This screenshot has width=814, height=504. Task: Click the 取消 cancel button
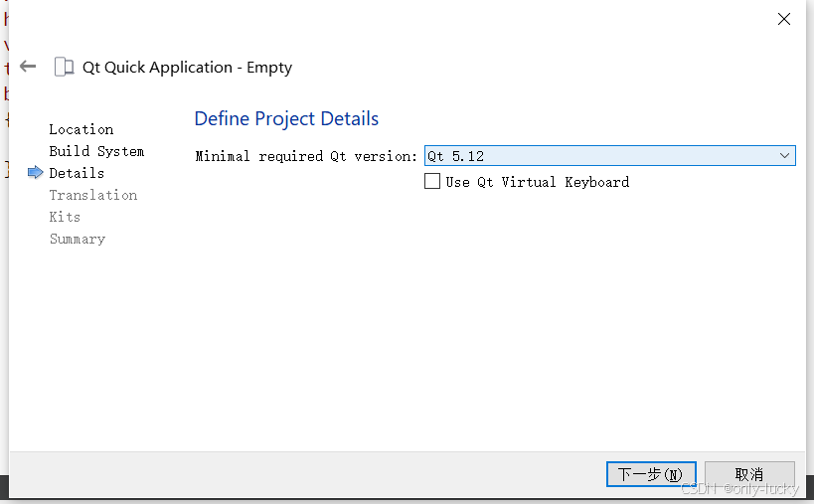click(749, 474)
